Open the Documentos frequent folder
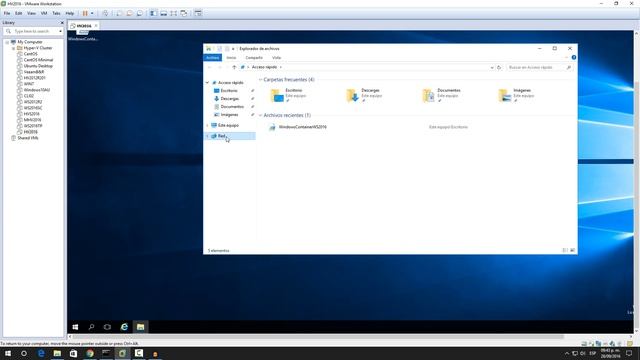This screenshot has width=640, height=360. tap(442, 95)
